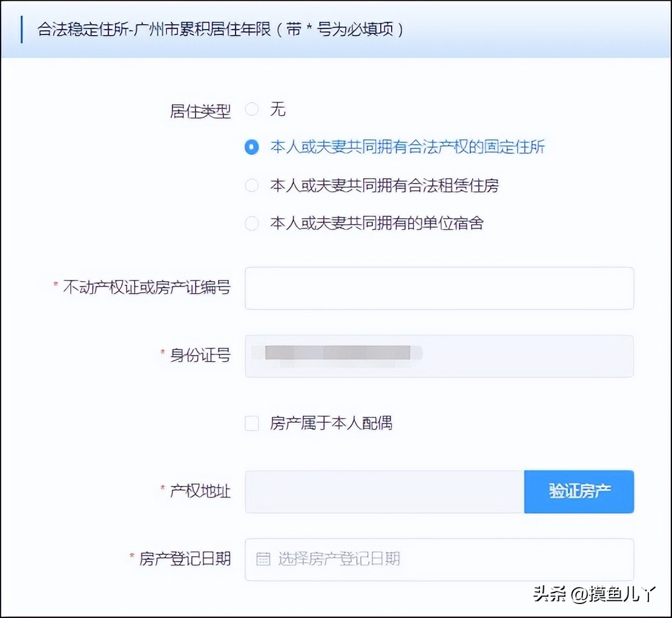Click the 身份证号 field label
Image resolution: width=672 pixels, height=618 pixels.
pos(200,356)
